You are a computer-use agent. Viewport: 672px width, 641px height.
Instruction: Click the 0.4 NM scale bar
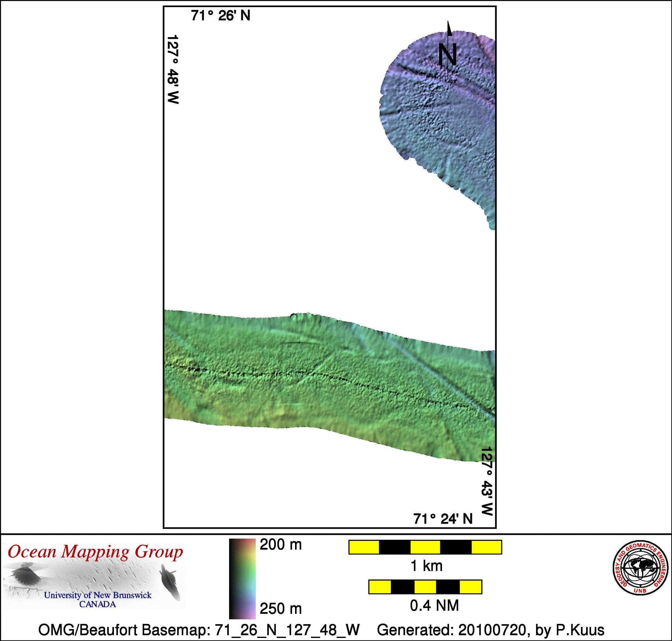(425, 587)
